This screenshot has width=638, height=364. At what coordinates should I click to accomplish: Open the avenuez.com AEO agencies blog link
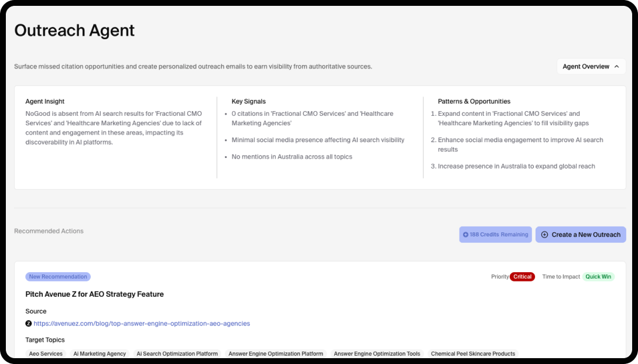point(142,324)
